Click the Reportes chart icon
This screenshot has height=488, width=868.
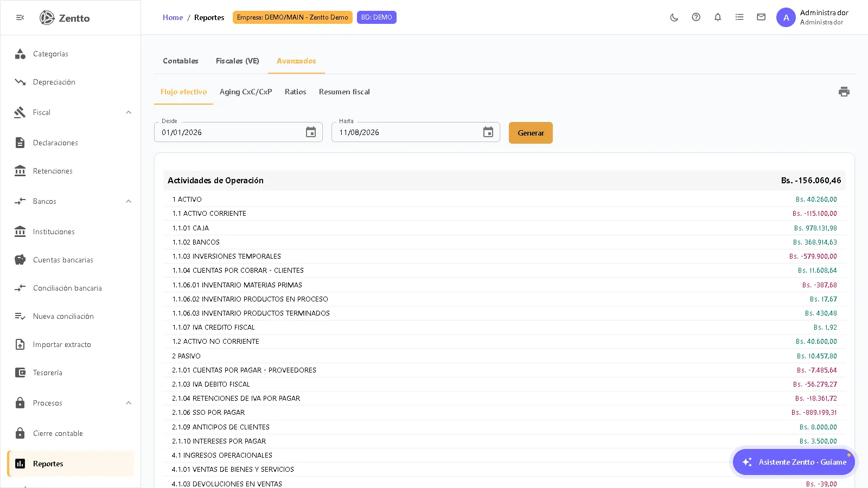click(x=20, y=464)
